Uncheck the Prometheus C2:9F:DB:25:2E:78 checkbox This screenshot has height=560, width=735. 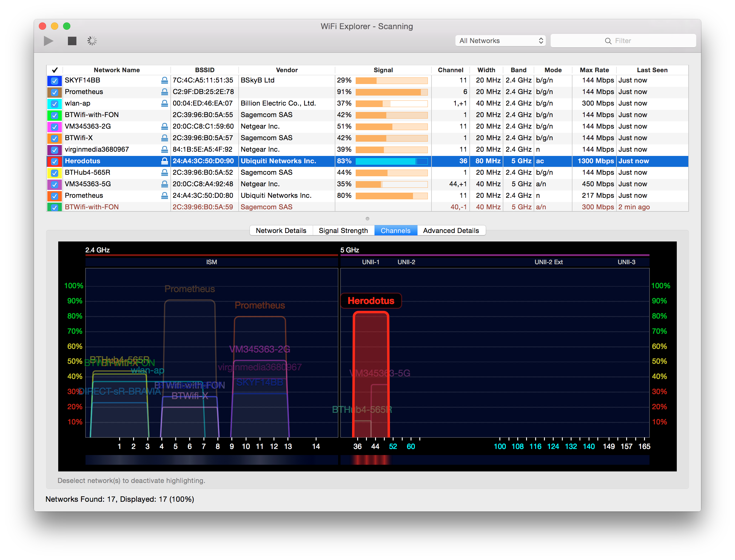[55, 92]
